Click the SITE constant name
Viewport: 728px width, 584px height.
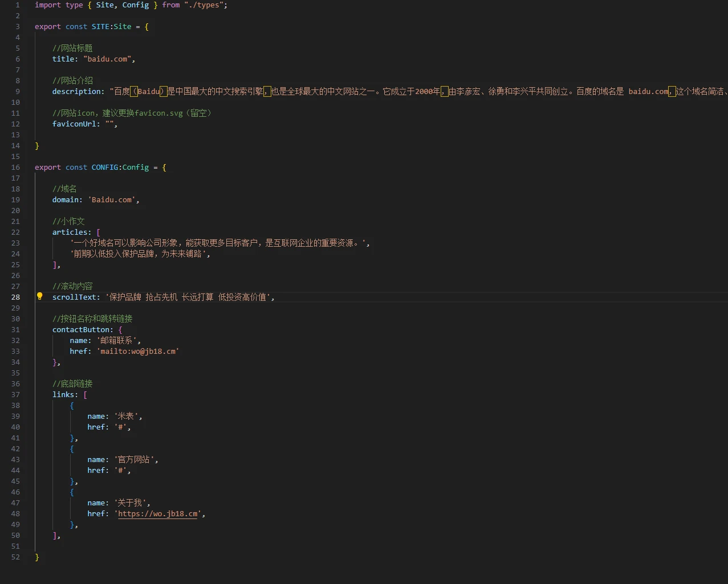tap(100, 27)
